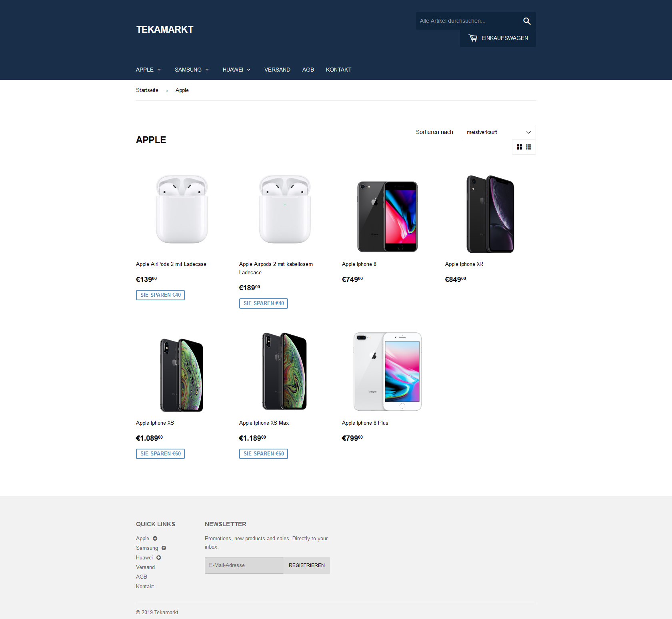The height and width of the screenshot is (619, 672).
Task: Open the Kontakt menu item
Action: (339, 70)
